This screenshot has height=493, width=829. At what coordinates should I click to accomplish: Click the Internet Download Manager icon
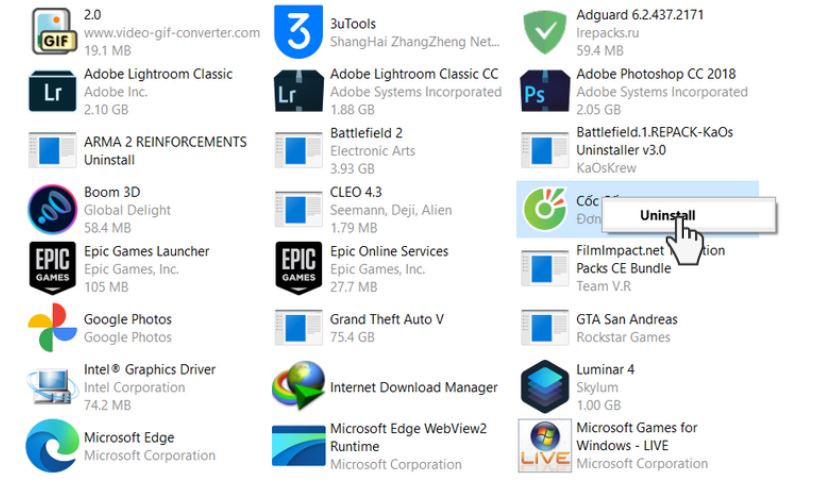(299, 387)
